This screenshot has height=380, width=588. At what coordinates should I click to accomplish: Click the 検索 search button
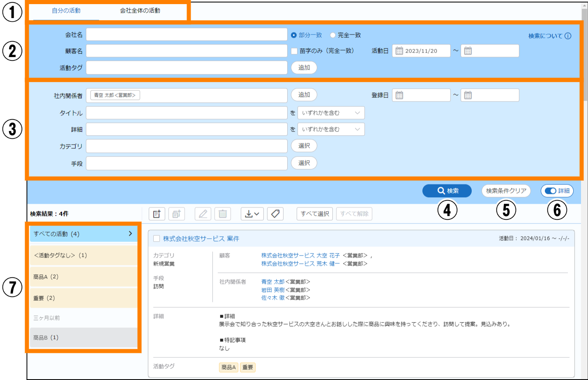tap(447, 191)
